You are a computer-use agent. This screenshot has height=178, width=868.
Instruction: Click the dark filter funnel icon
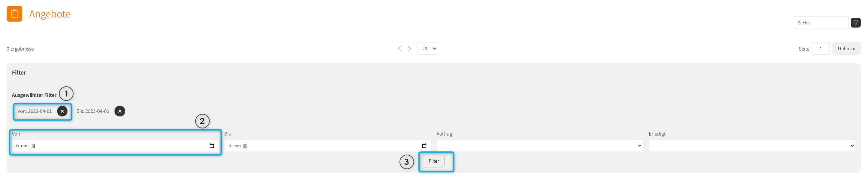[855, 23]
